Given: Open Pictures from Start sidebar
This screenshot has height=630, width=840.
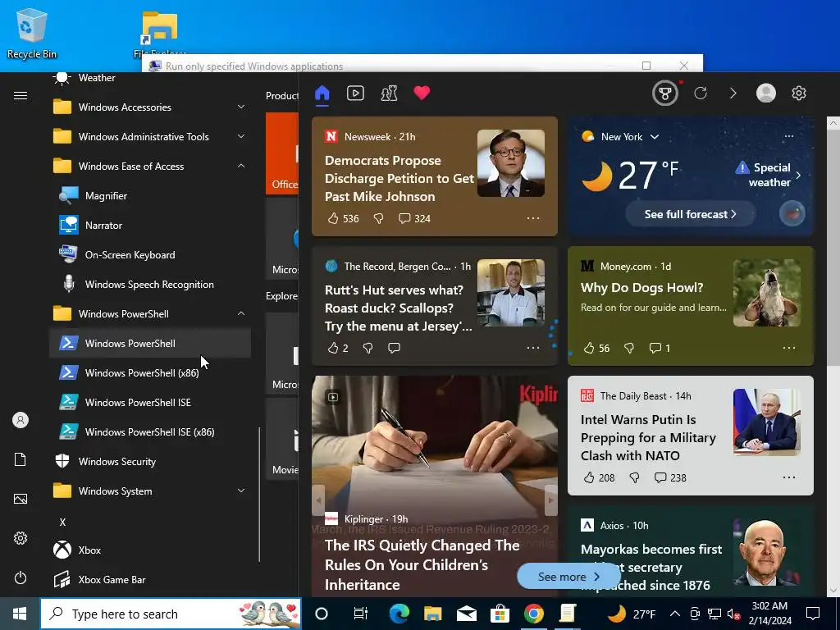Looking at the screenshot, I should pos(21,499).
